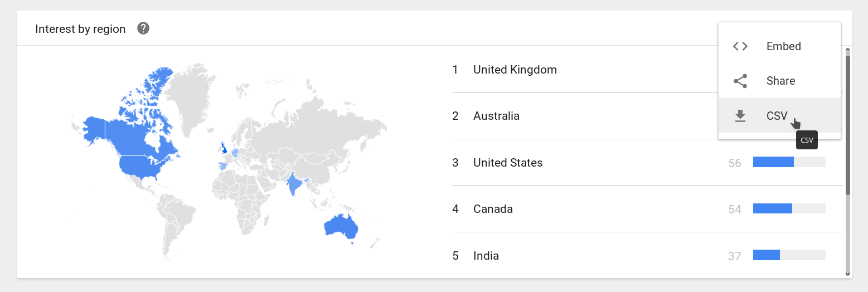Viewport: 868px width, 292px height.
Task: Click the Share network icon
Action: tap(740, 81)
